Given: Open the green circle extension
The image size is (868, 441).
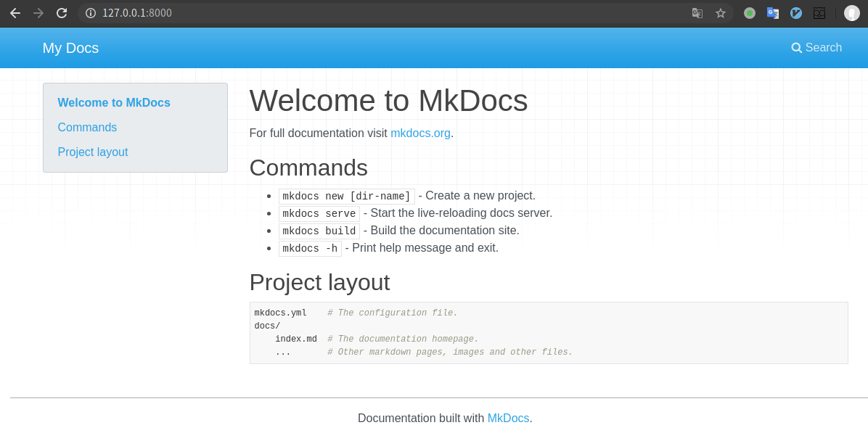Looking at the screenshot, I should (750, 13).
